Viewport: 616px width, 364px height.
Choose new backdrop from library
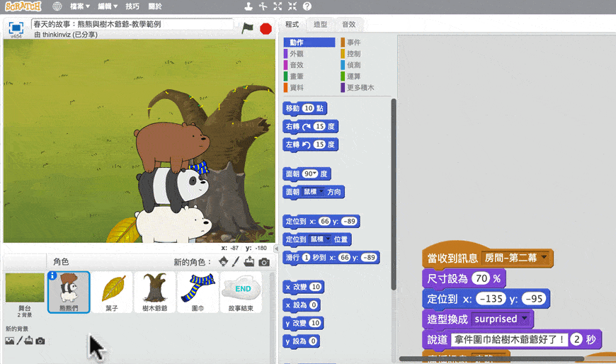coord(9,341)
